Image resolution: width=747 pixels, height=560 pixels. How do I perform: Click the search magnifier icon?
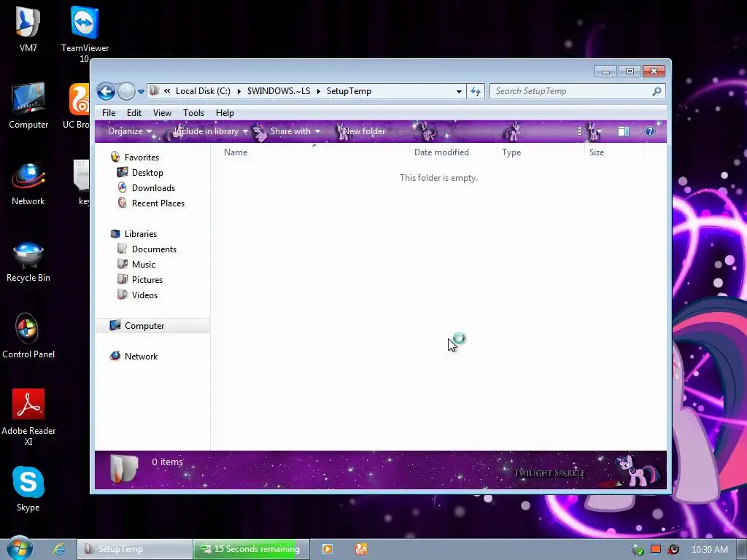click(x=657, y=91)
